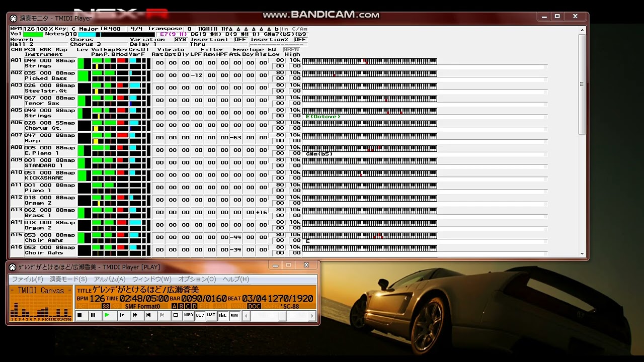The height and width of the screenshot is (362, 644).
Task: Toggle the part B indicator
Action: click(x=181, y=306)
